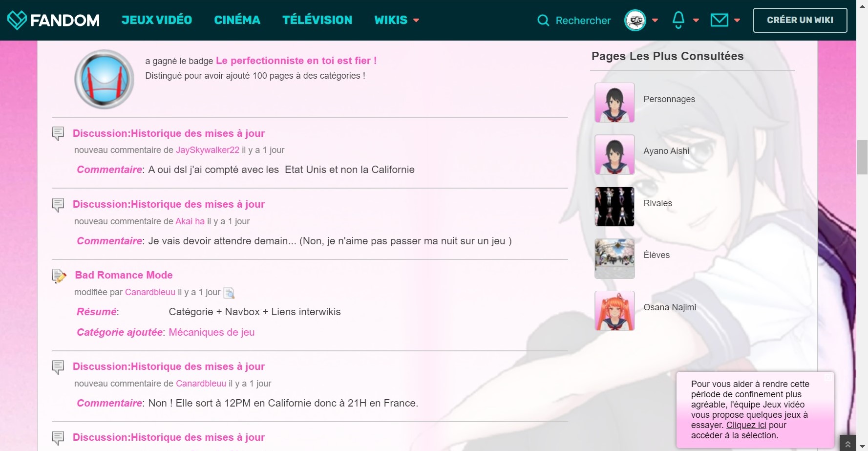Open the Bad Romance Mode page
This screenshot has height=451, width=868.
point(124,275)
